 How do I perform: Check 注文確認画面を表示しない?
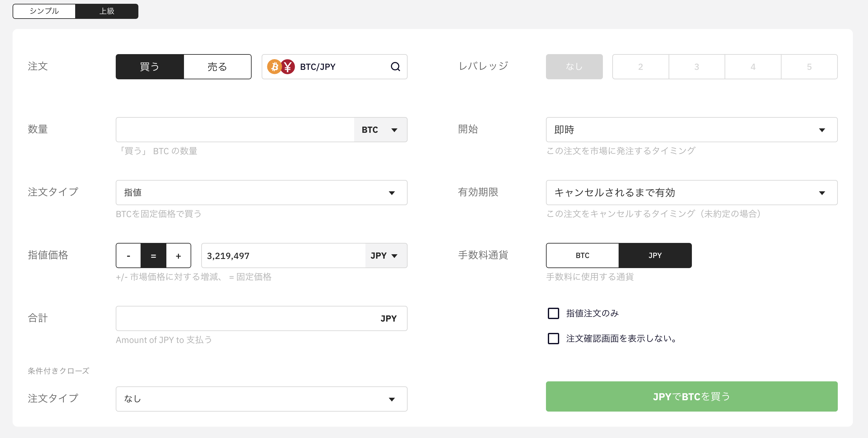(553, 339)
